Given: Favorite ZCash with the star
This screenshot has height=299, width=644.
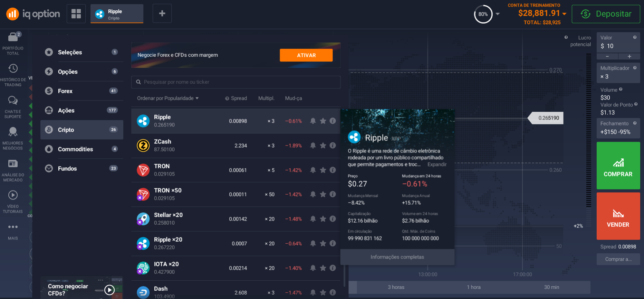Looking at the screenshot, I should click(x=323, y=146).
